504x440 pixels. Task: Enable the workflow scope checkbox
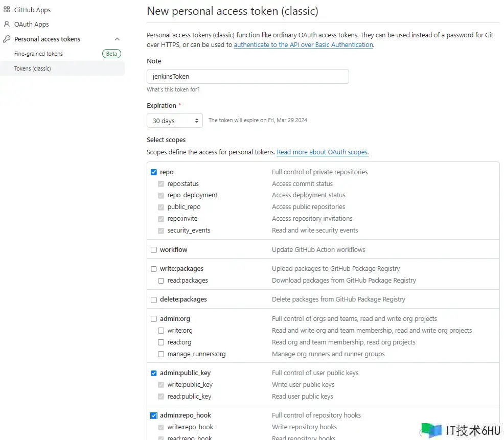coord(154,250)
